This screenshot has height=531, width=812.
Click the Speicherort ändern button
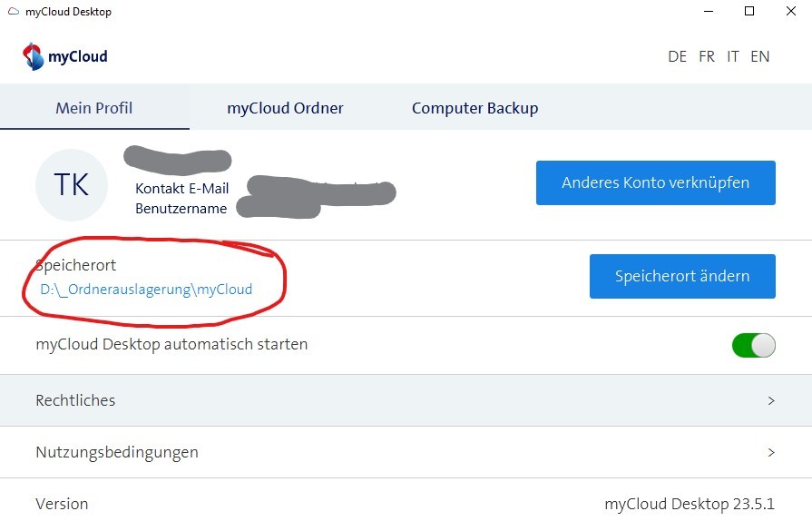pyautogui.click(x=682, y=276)
